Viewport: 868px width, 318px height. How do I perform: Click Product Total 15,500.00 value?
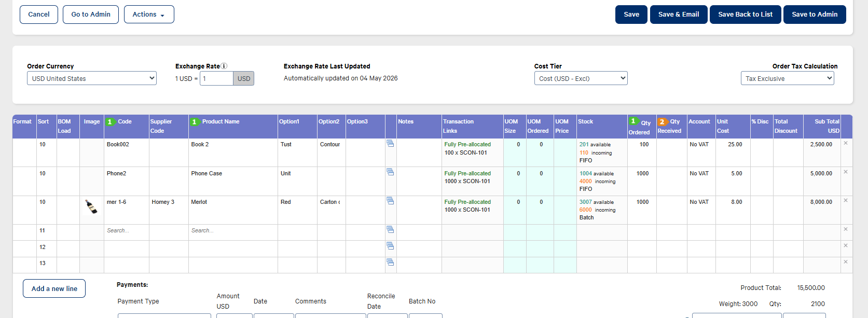pyautogui.click(x=811, y=288)
